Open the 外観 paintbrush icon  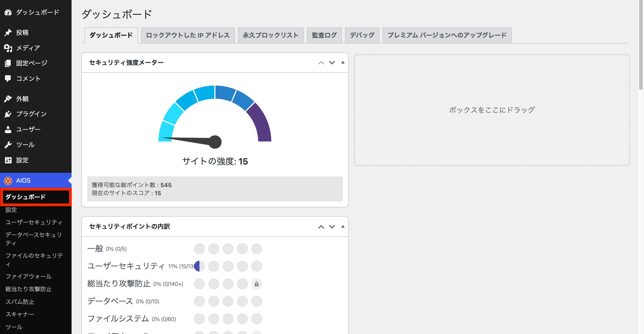[x=8, y=99]
